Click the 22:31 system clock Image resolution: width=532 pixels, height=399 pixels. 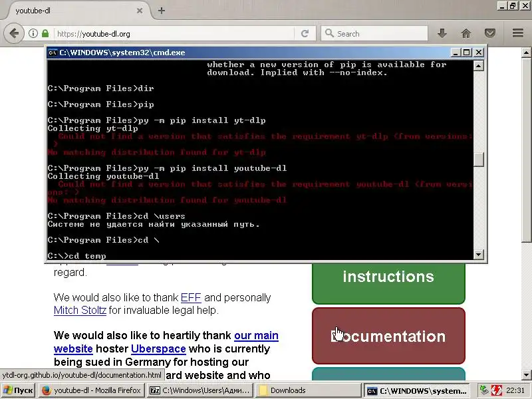pos(515,390)
